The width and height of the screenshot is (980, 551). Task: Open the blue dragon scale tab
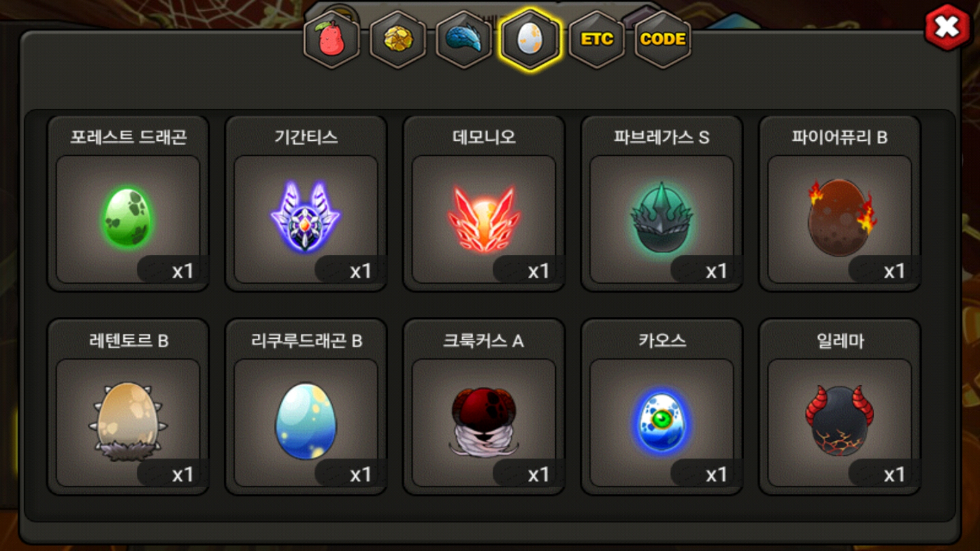(464, 39)
